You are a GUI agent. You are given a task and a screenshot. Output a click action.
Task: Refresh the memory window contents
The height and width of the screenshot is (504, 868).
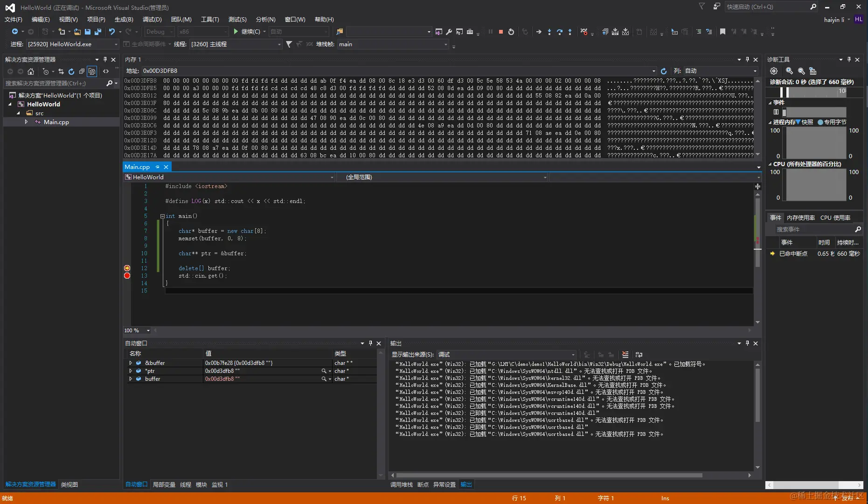(664, 71)
